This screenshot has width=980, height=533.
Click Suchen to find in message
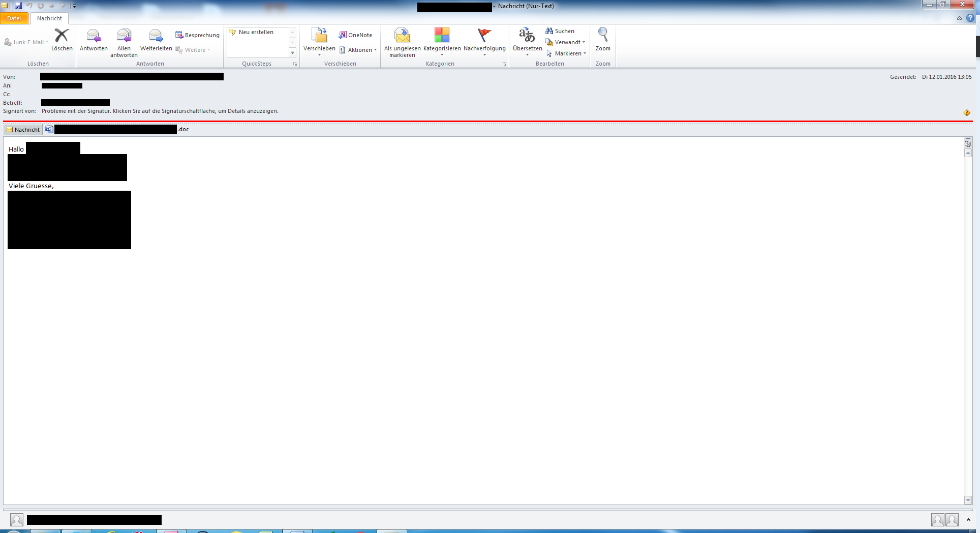[560, 31]
